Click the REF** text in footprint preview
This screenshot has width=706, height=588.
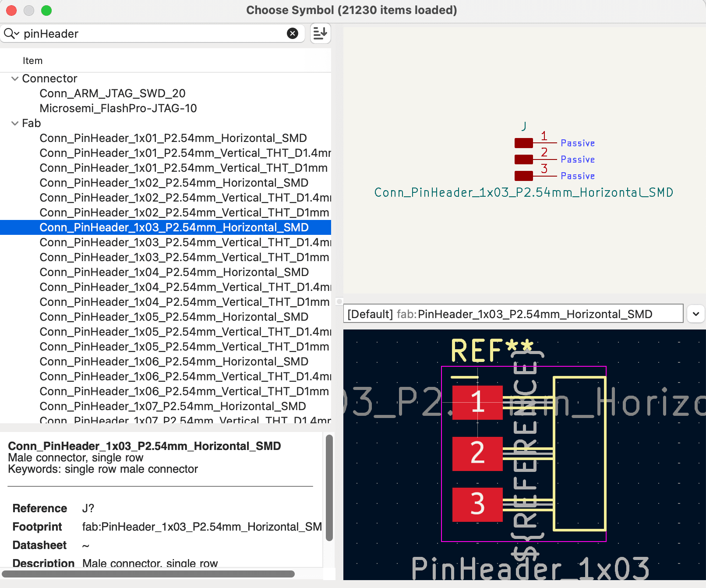pyautogui.click(x=492, y=351)
